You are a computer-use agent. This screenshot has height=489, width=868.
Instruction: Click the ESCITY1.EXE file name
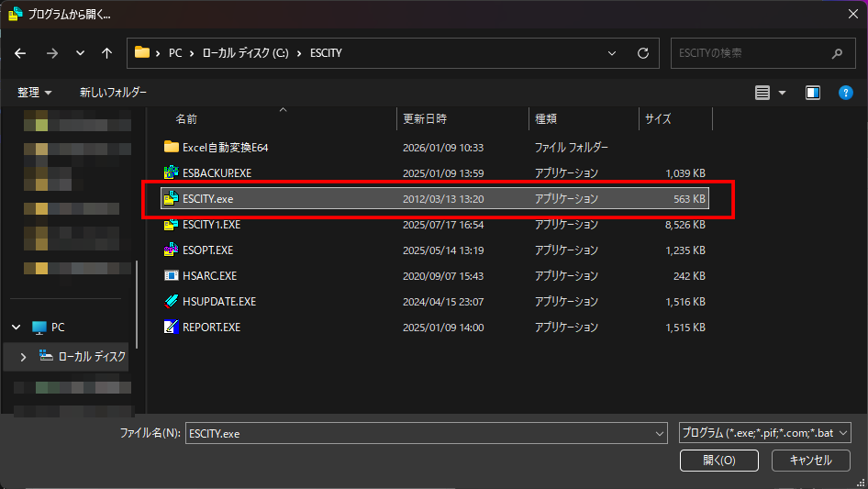(211, 224)
